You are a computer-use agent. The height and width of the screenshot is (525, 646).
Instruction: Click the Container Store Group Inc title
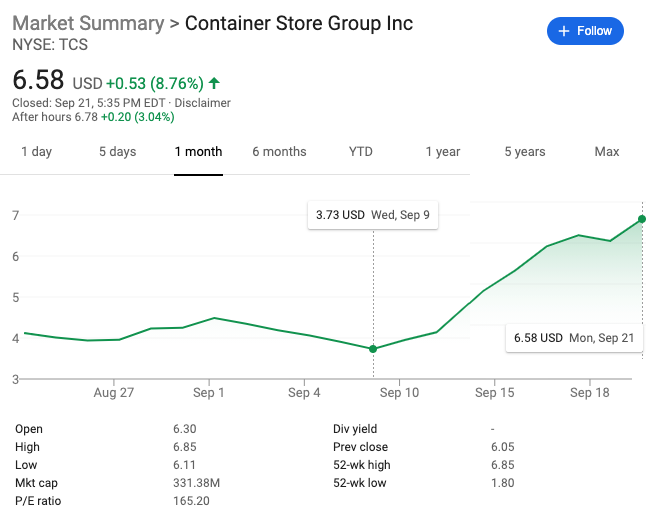coord(299,23)
